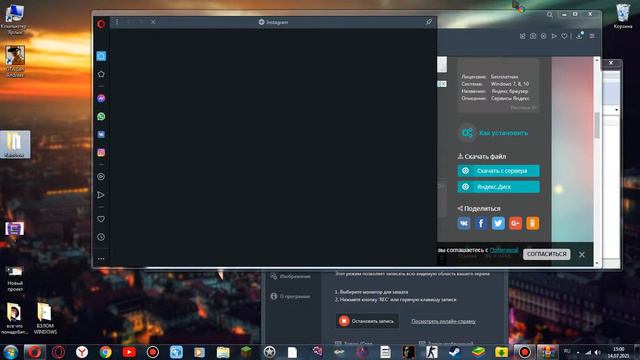Open Facebook Messenger in the sidebar
This screenshot has height=360, width=640.
tap(101, 98)
